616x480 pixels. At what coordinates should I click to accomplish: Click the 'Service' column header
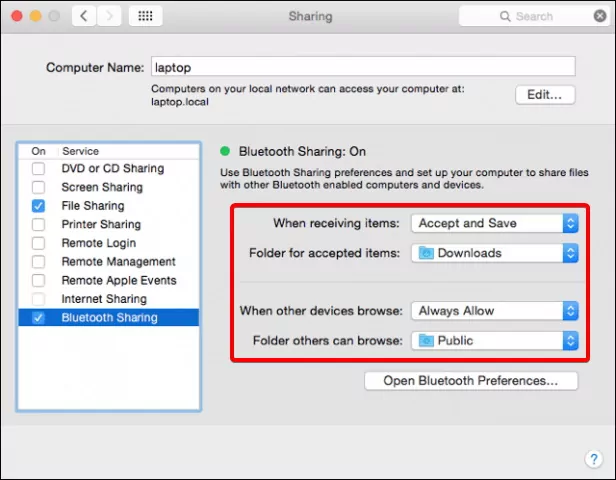click(81, 151)
